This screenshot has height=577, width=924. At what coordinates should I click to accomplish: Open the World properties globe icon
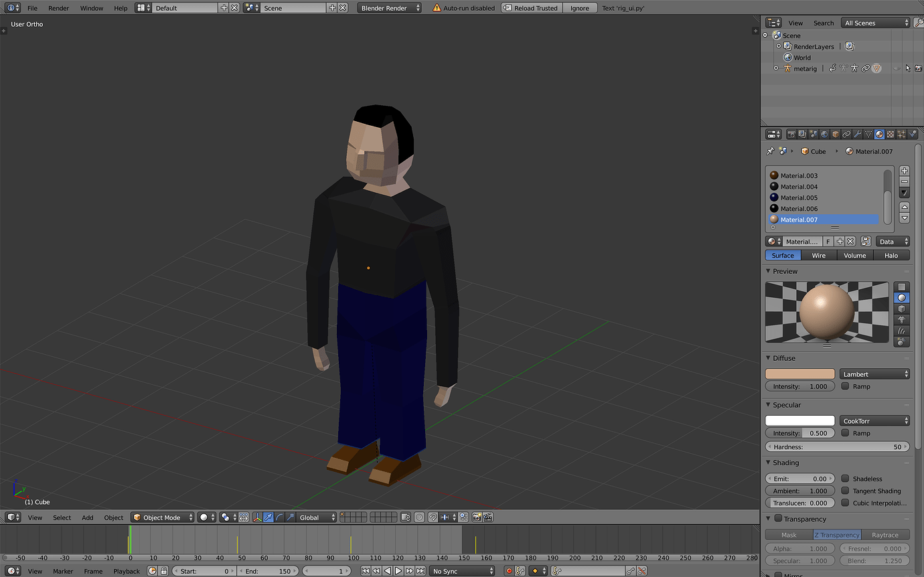pyautogui.click(x=825, y=134)
